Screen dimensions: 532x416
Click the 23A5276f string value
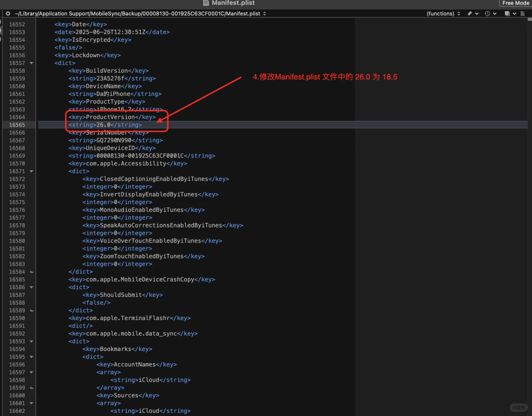[112, 79]
